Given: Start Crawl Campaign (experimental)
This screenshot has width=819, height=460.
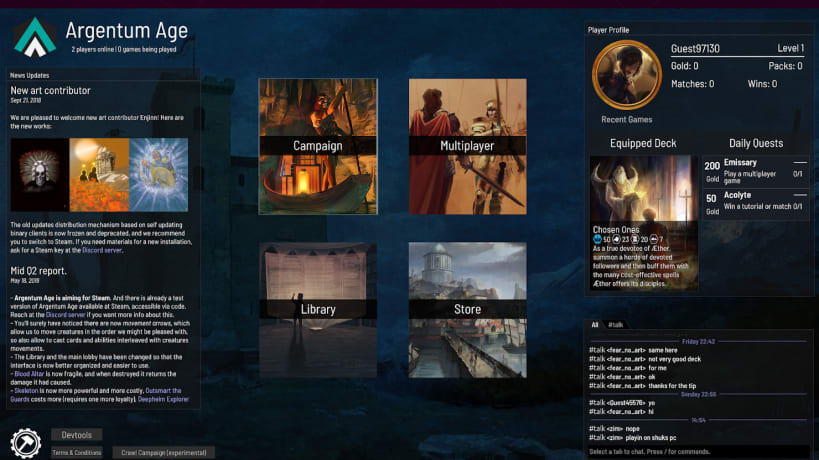Looking at the screenshot, I should pyautogui.click(x=163, y=453).
